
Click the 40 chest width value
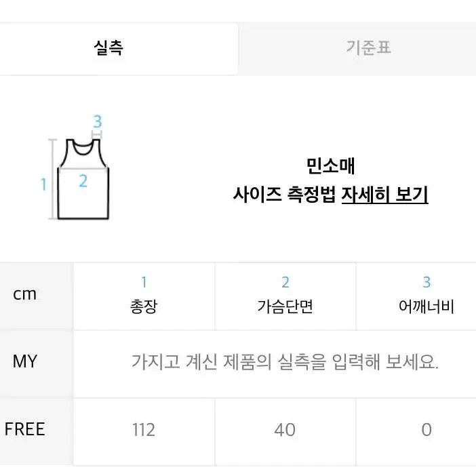[285, 430]
